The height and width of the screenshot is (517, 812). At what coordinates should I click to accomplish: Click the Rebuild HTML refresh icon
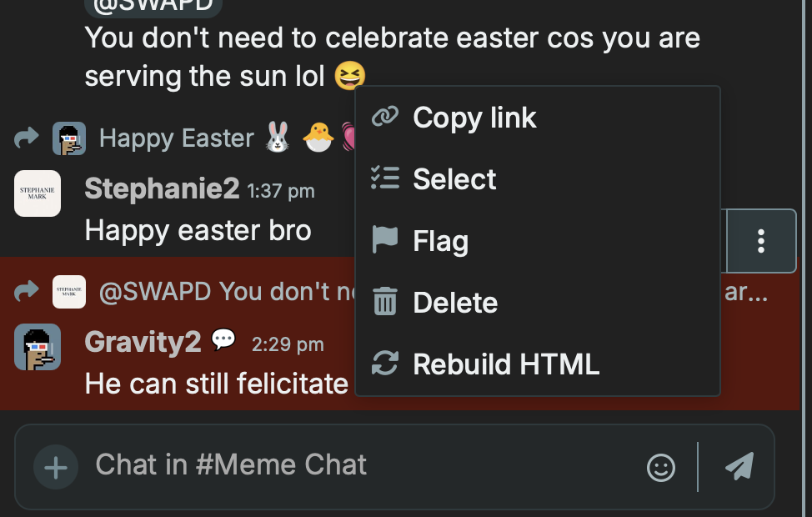(384, 364)
